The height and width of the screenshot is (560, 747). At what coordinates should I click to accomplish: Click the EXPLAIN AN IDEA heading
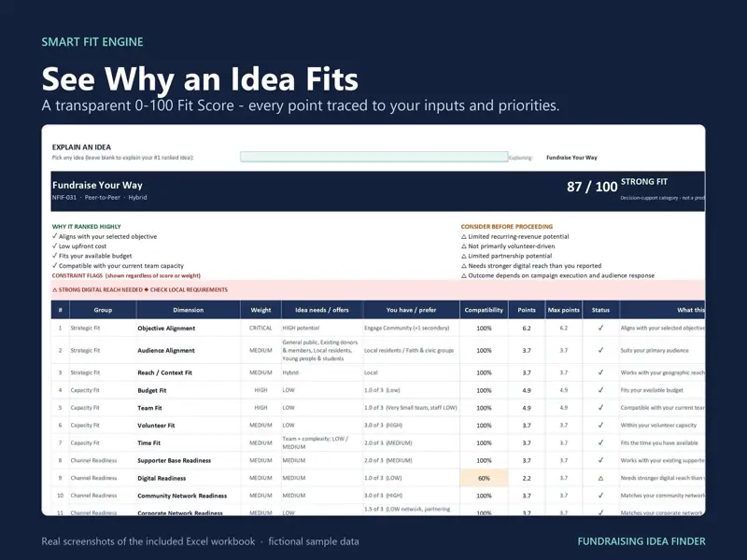(81, 147)
